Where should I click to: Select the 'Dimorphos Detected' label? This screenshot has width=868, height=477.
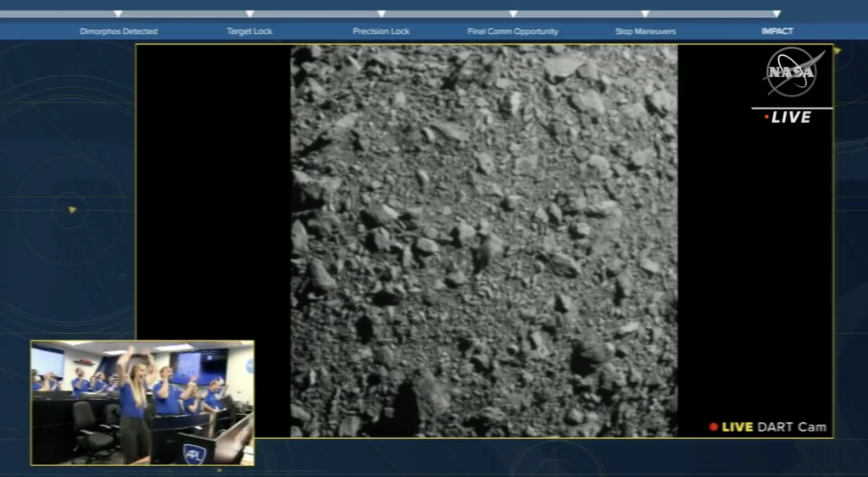click(119, 31)
